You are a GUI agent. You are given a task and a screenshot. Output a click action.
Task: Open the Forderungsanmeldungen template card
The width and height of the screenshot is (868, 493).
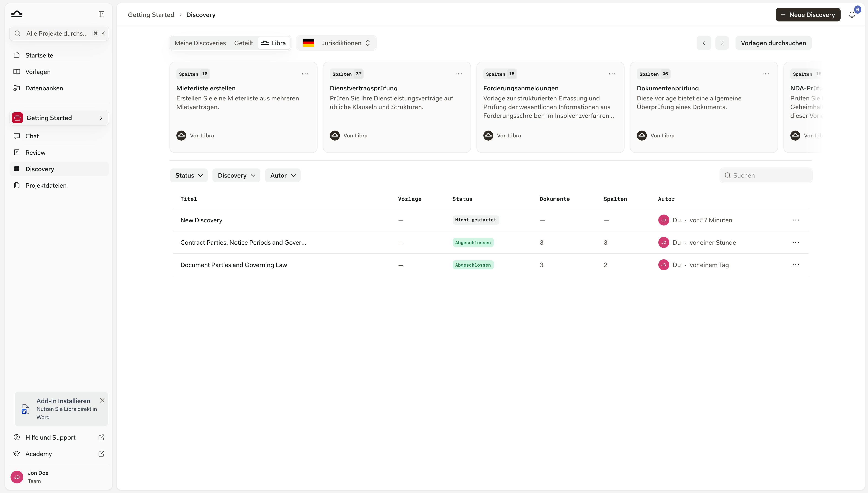coord(550,107)
